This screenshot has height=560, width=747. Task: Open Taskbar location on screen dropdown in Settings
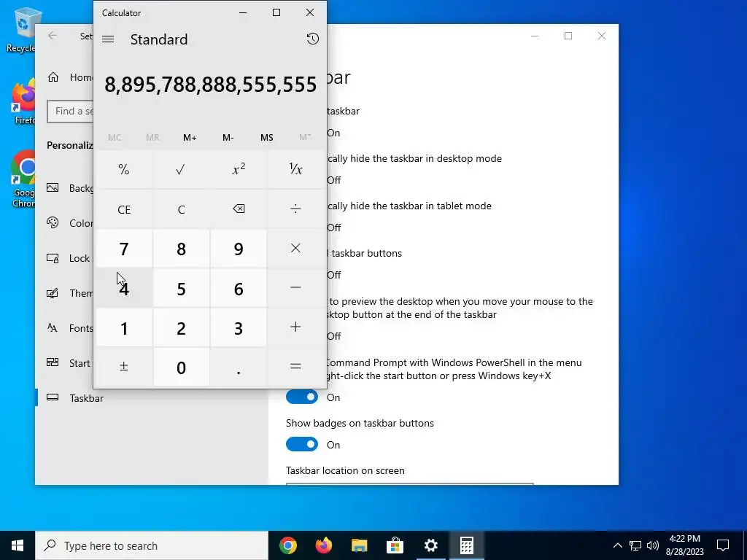click(x=410, y=484)
